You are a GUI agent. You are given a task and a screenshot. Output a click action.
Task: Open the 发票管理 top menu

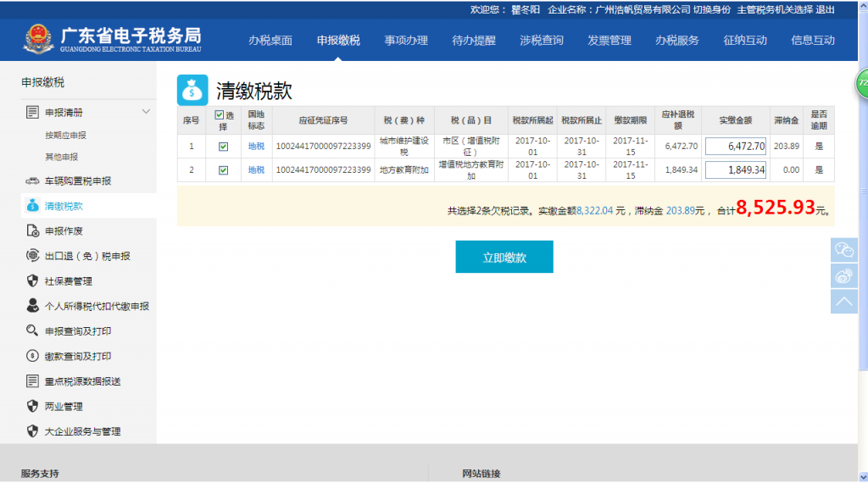[609, 41]
